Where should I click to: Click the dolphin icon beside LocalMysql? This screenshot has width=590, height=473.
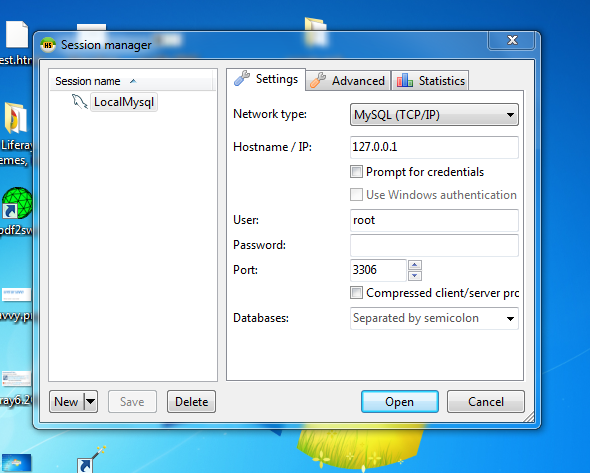point(79,102)
